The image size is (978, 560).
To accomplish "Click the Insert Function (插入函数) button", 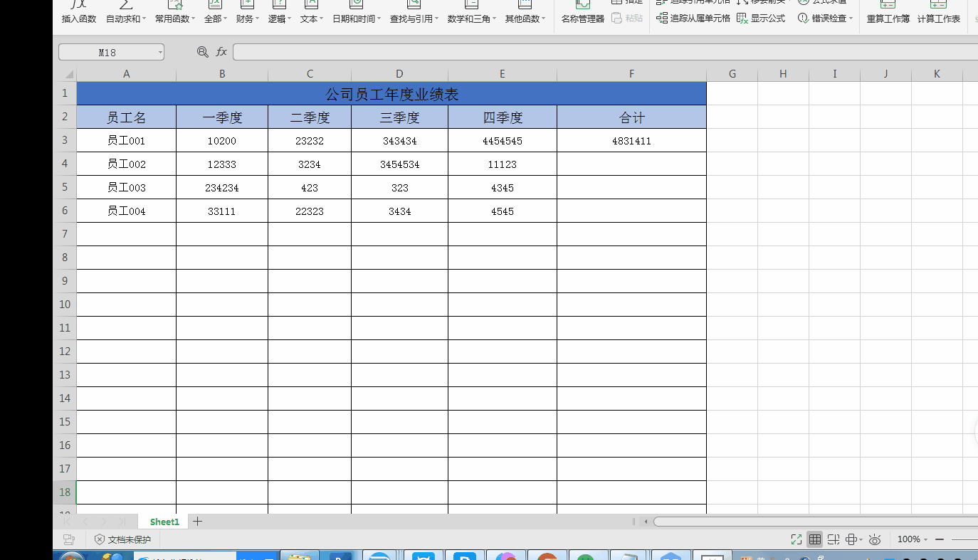I will point(79,13).
